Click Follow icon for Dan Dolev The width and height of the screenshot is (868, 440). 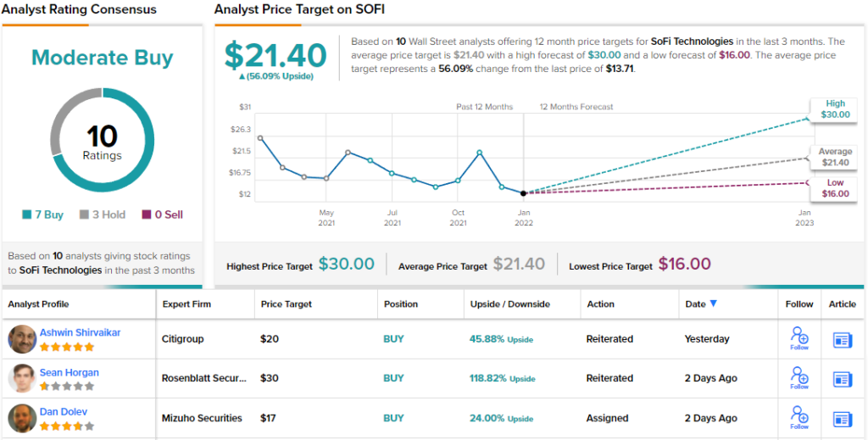(799, 416)
